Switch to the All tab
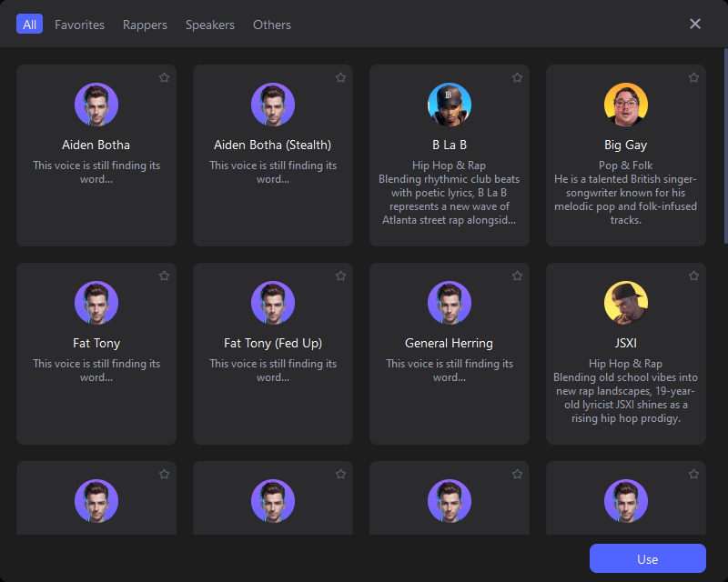The width and height of the screenshot is (728, 582). pyautogui.click(x=30, y=25)
